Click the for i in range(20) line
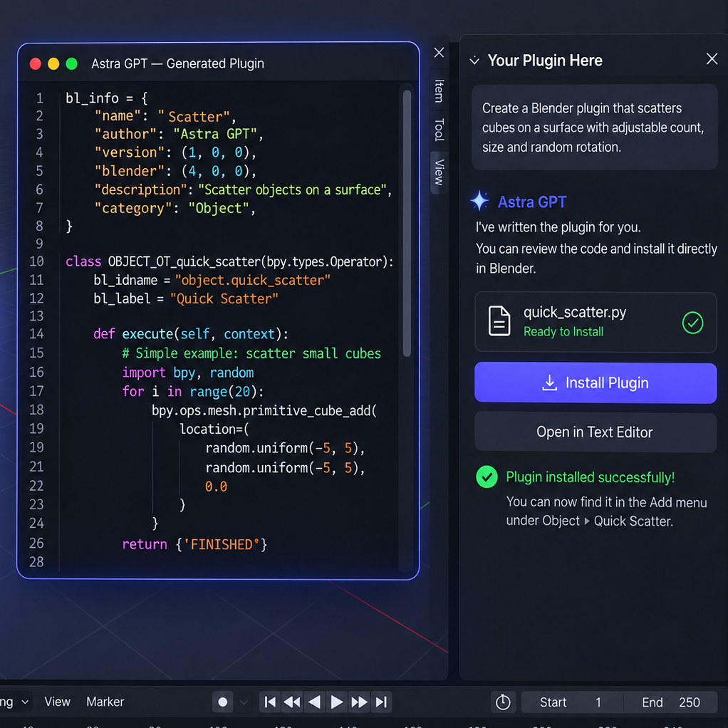 193,391
